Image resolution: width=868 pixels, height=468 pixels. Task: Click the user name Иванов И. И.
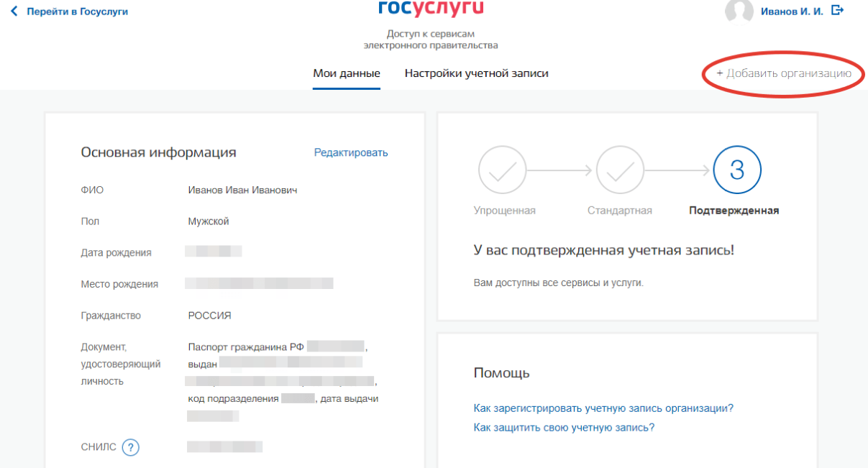(792, 12)
